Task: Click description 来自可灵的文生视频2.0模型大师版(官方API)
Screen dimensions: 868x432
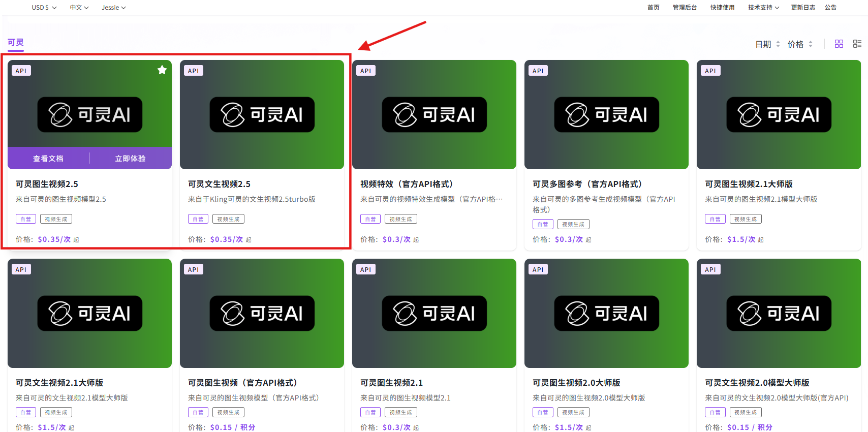Action: [x=776, y=398]
